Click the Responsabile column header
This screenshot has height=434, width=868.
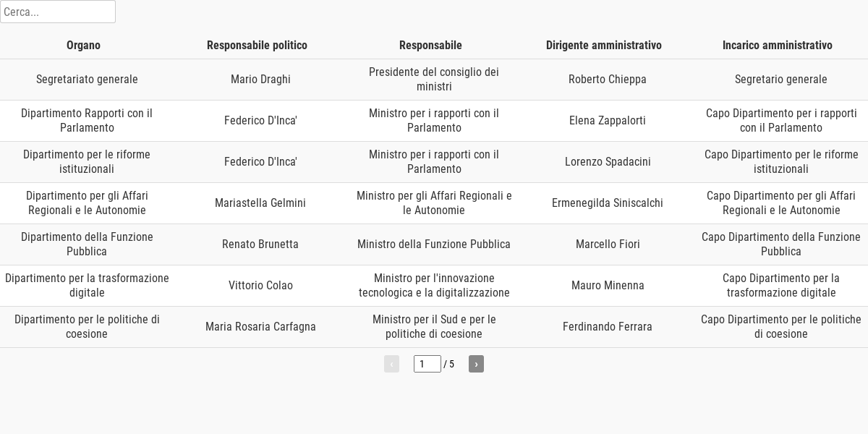(x=430, y=45)
